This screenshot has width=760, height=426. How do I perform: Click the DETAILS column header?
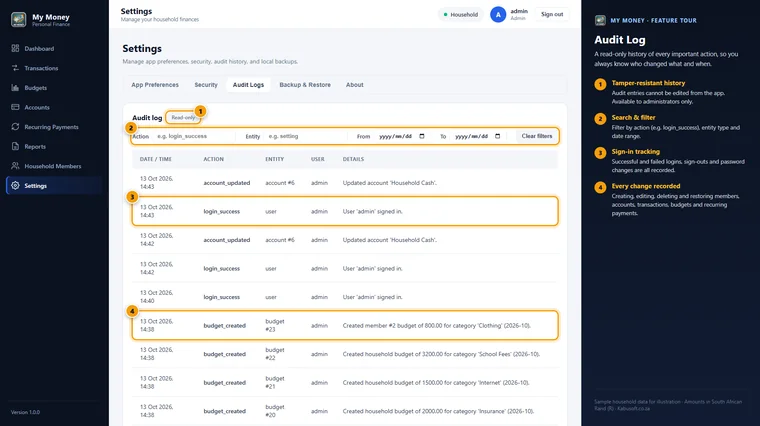(x=353, y=159)
